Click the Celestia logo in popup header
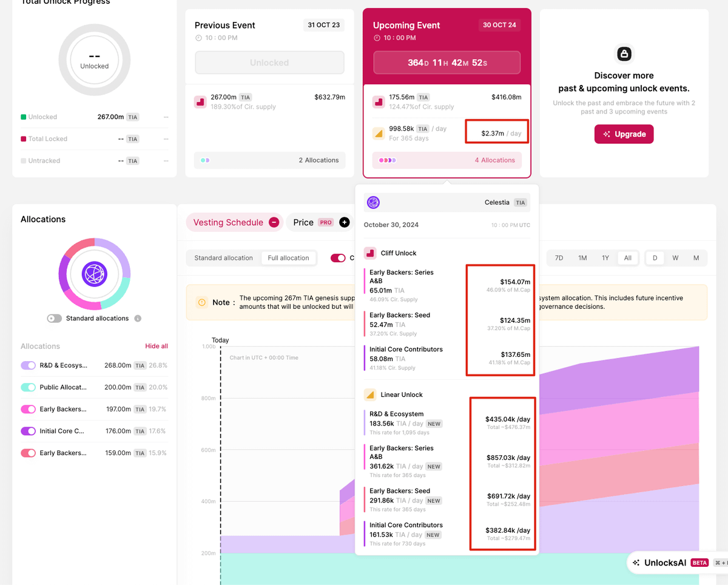 [373, 203]
